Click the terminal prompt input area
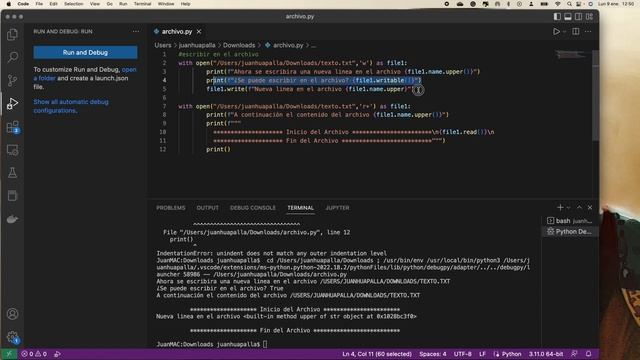Screen dimensions: 640x360 [x=265, y=344]
